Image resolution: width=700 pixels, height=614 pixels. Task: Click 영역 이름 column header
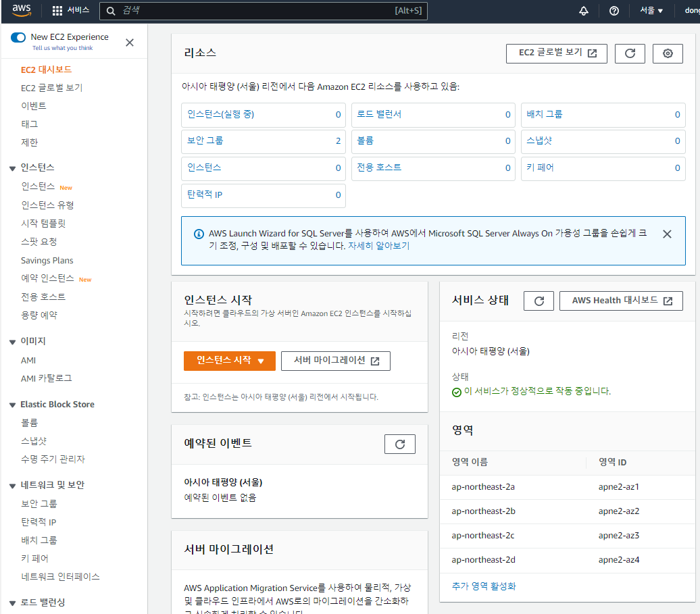coord(470,462)
